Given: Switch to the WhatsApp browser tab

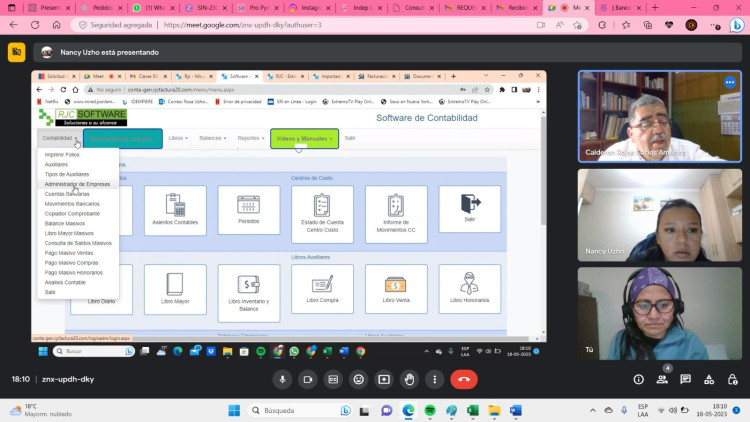Looking at the screenshot, I should click(x=153, y=8).
